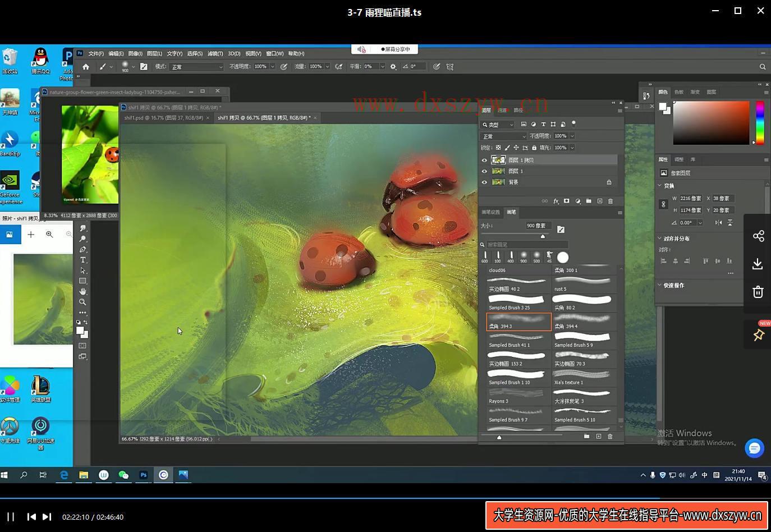This screenshot has width=771, height=532.
Task: Hide the 图层 1 layer eye
Action: click(x=484, y=171)
